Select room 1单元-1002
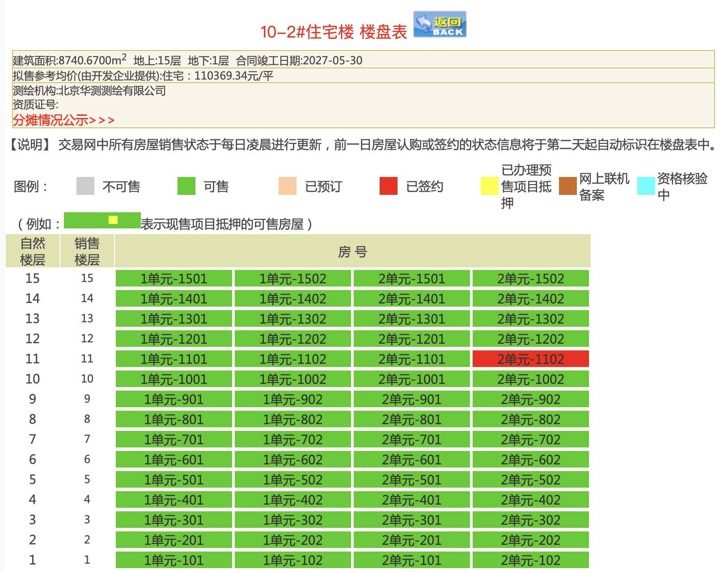Screen dimensions: 728x573 click(x=293, y=379)
